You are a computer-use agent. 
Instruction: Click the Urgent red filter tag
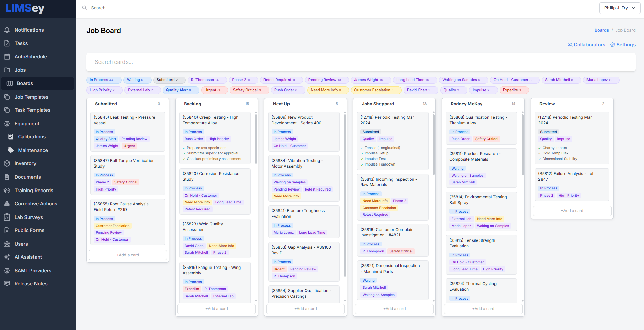(x=214, y=90)
